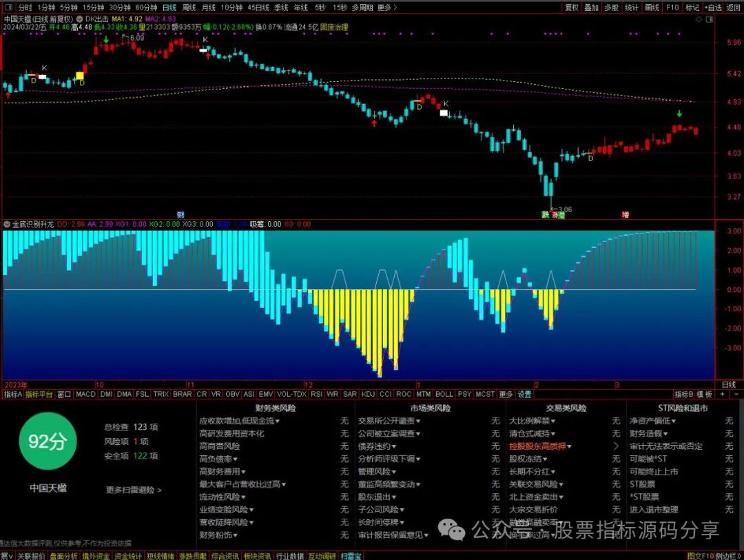Open the 互动调研 bottom tab
The width and height of the screenshot is (744, 560).
pyautogui.click(x=322, y=556)
